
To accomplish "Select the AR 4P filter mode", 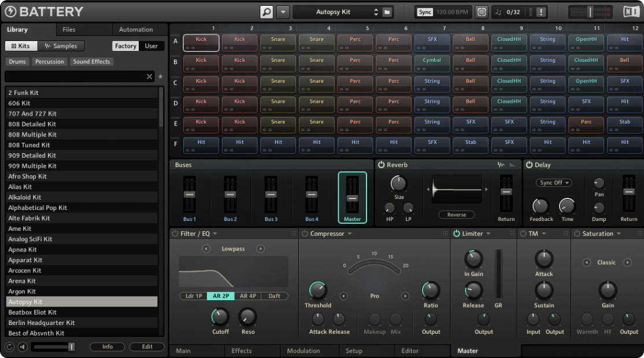I will pos(247,296).
